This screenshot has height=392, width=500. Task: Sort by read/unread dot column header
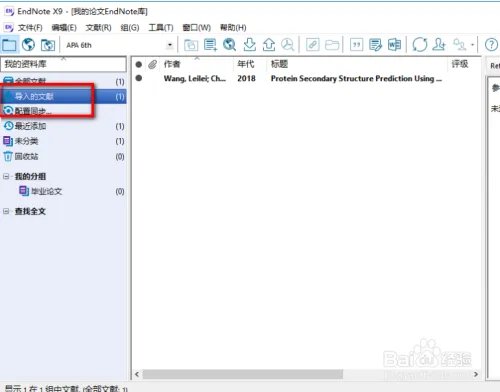point(139,64)
